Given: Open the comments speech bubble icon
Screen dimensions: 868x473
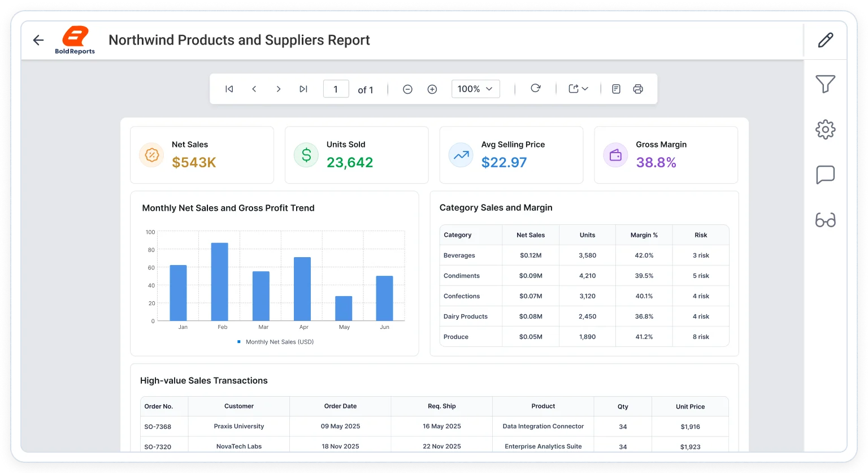Looking at the screenshot, I should tap(826, 175).
